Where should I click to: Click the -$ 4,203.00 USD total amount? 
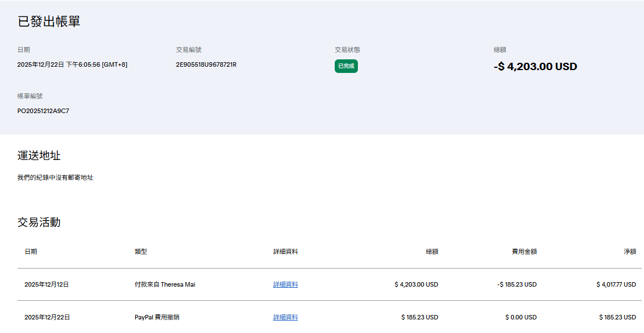click(535, 67)
